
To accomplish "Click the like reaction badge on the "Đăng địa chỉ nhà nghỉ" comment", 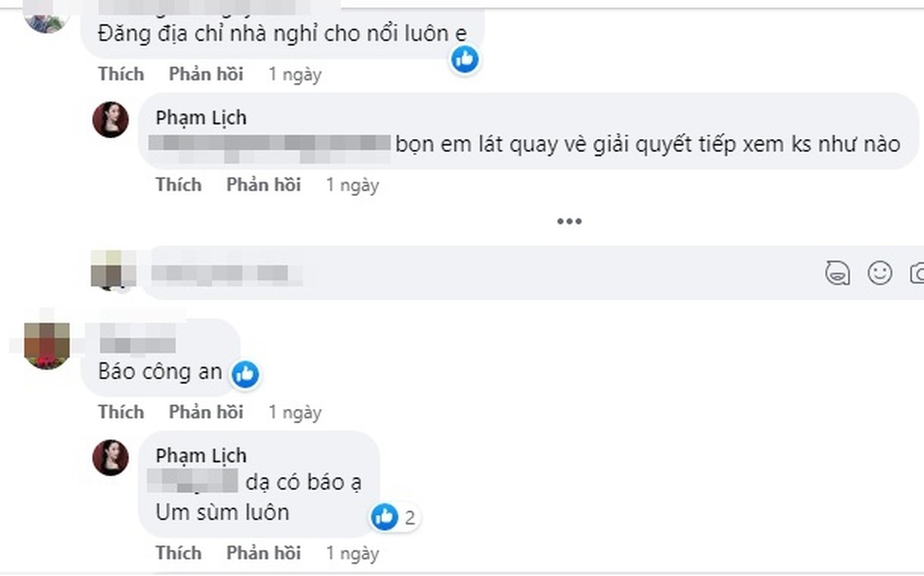I will tap(465, 59).
